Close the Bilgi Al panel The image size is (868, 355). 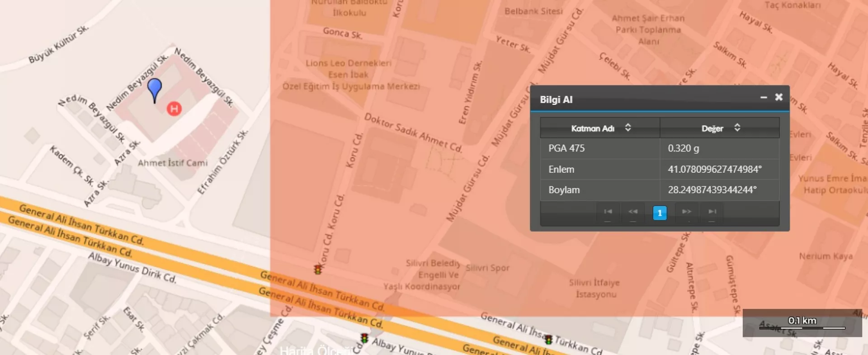778,97
